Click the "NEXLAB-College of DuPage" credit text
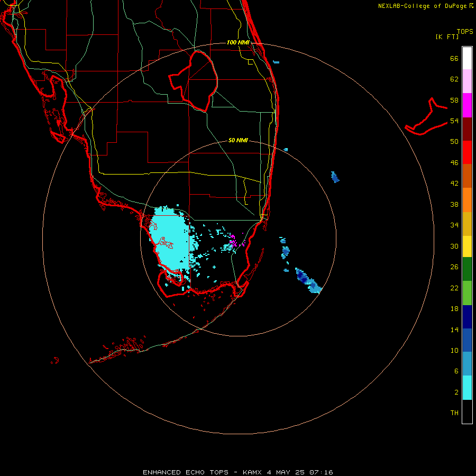This screenshot has width=476, height=476. [422, 6]
